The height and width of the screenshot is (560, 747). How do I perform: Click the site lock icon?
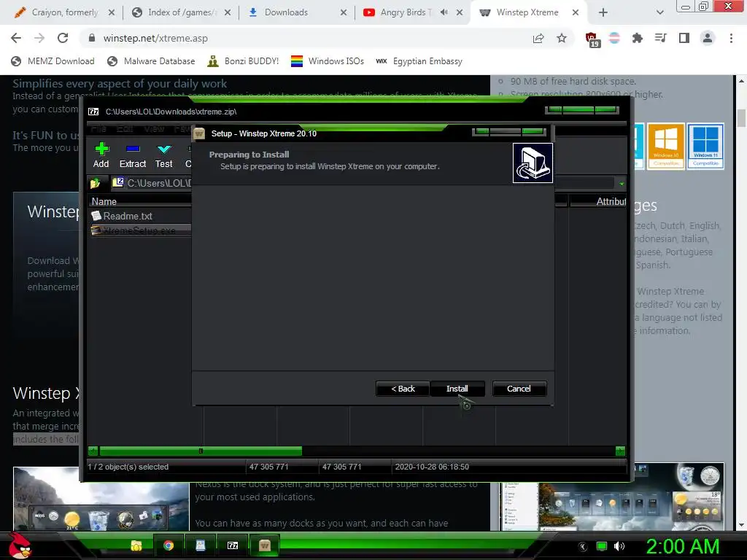click(x=92, y=38)
